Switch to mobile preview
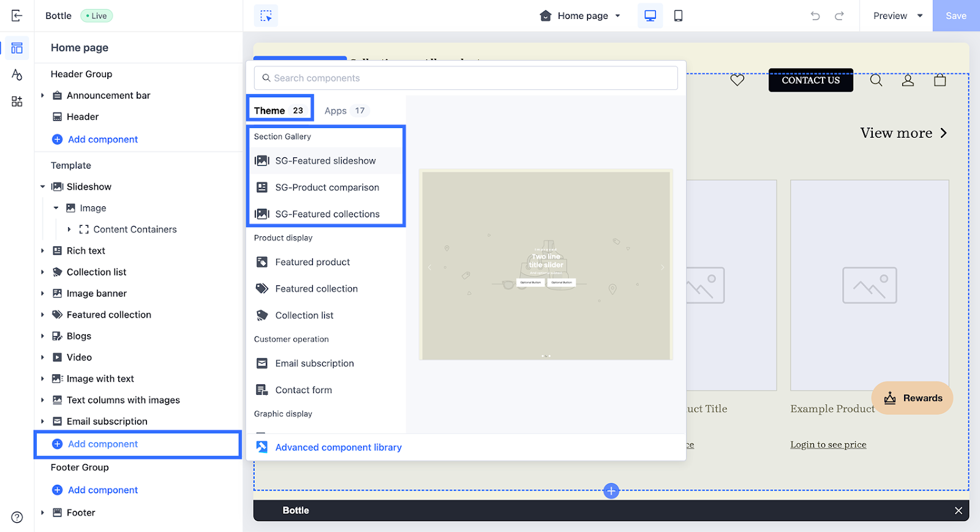 678,16
